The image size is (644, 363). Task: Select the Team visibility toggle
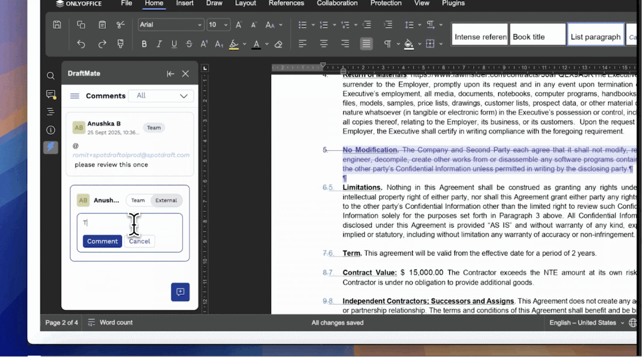[x=138, y=201]
